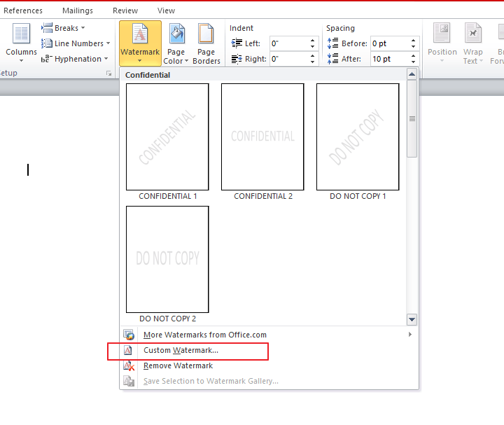Open the Hyphenation dropdown
The image size is (504, 425).
click(x=75, y=59)
